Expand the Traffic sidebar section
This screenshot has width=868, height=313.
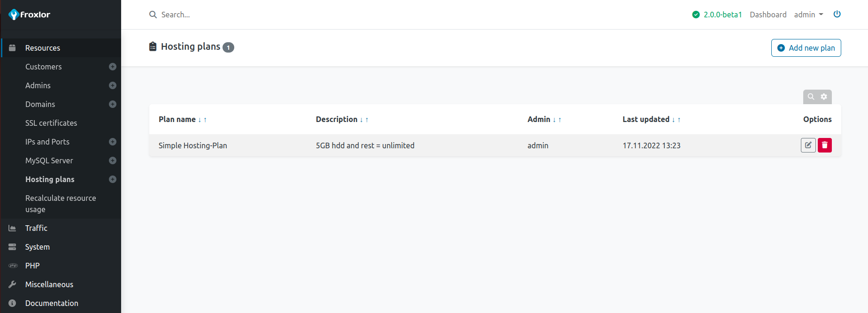(36, 228)
